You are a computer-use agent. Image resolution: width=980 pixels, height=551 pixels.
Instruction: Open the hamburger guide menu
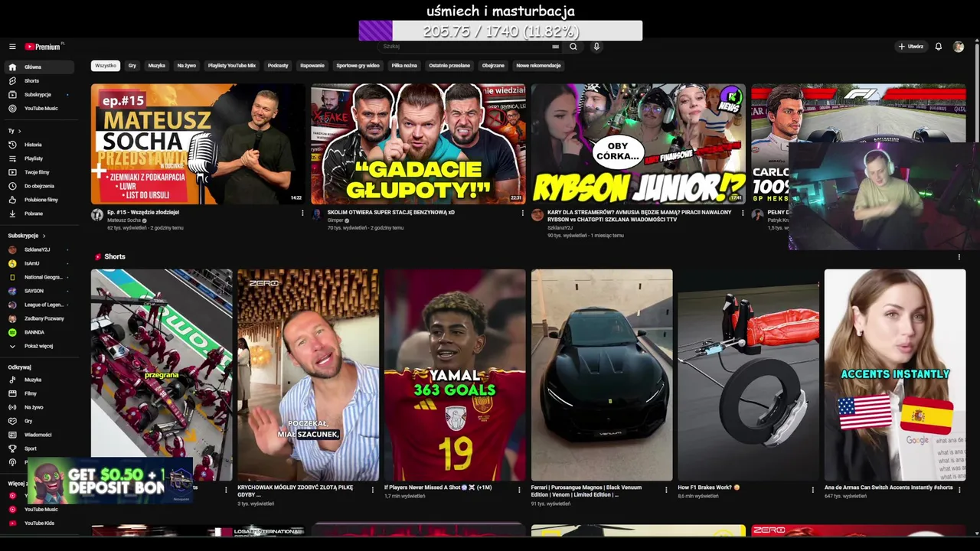coord(12,47)
